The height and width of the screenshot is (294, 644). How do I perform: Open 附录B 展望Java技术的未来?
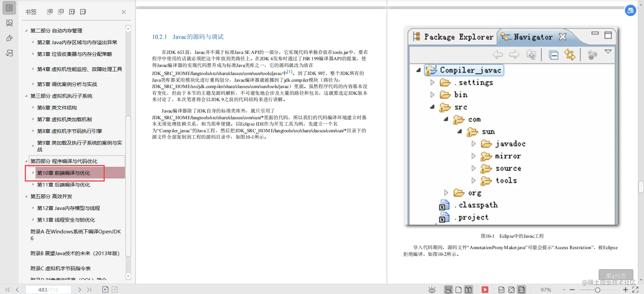tap(75, 253)
